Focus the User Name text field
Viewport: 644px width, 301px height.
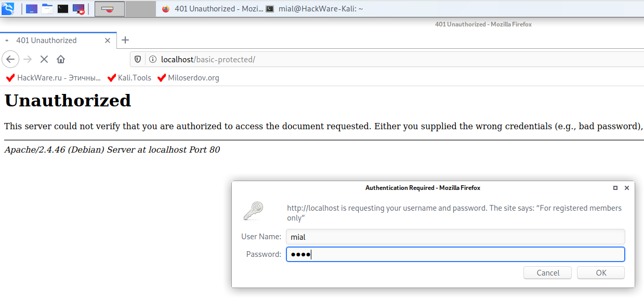pos(455,237)
